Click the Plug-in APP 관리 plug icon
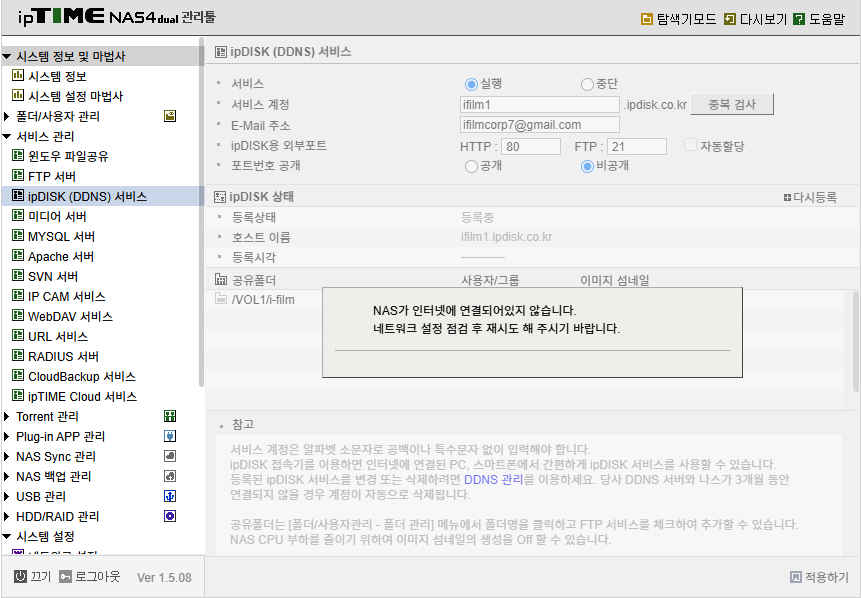 click(x=170, y=436)
